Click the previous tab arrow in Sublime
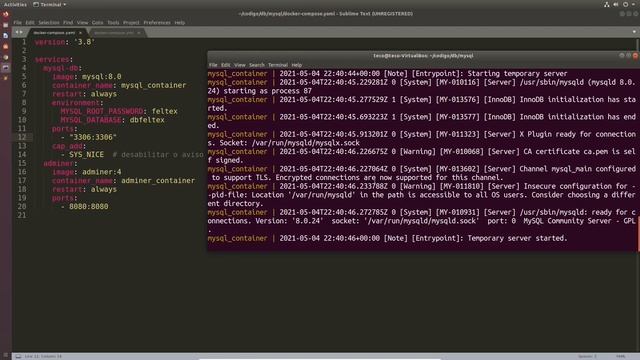 pyautogui.click(x=17, y=32)
